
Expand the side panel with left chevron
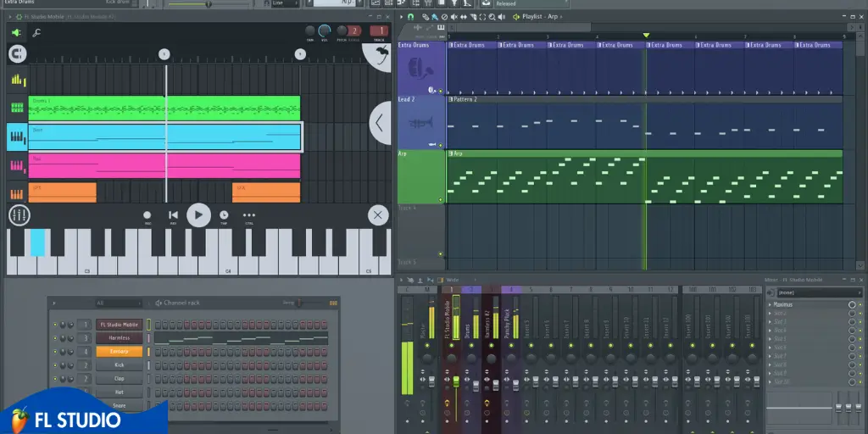point(379,123)
